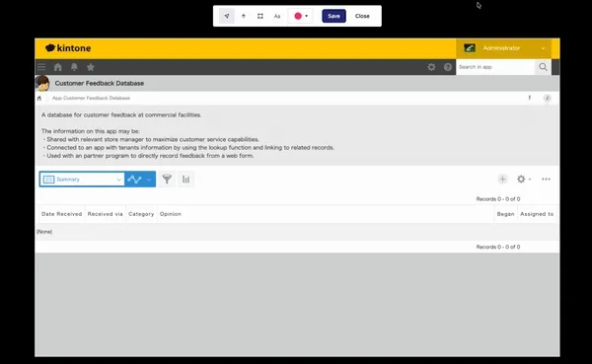Open the annotation color dropdown arrow
592x364 pixels.
point(307,16)
